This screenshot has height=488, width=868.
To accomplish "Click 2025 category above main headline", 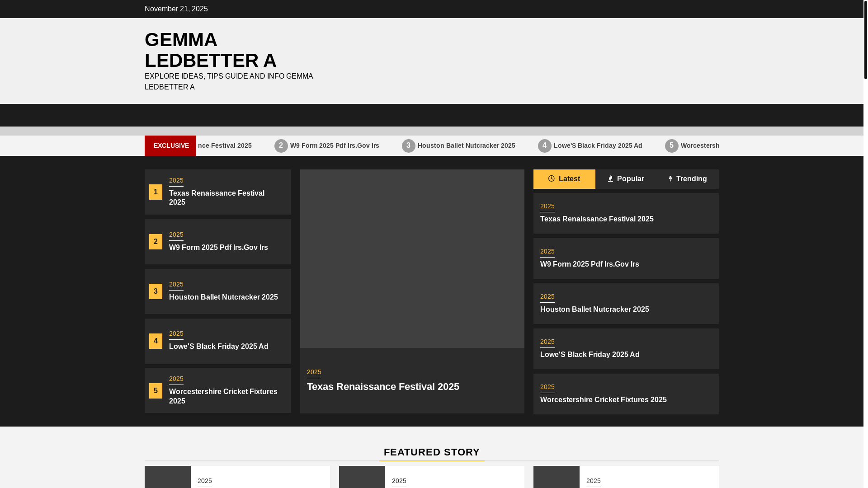I will (x=314, y=372).
